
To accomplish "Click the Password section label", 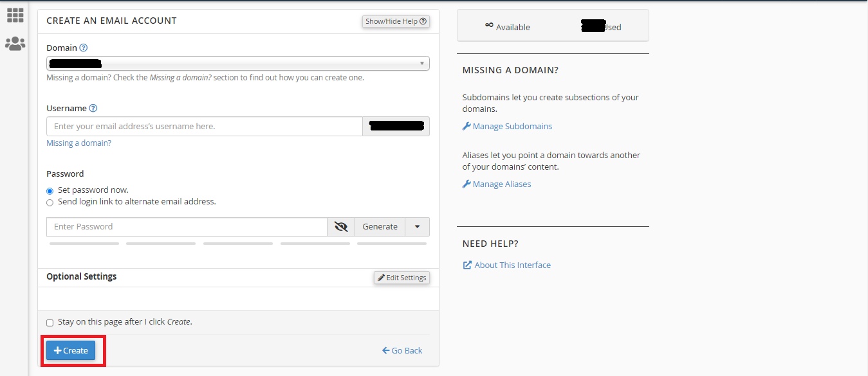I will coord(65,174).
